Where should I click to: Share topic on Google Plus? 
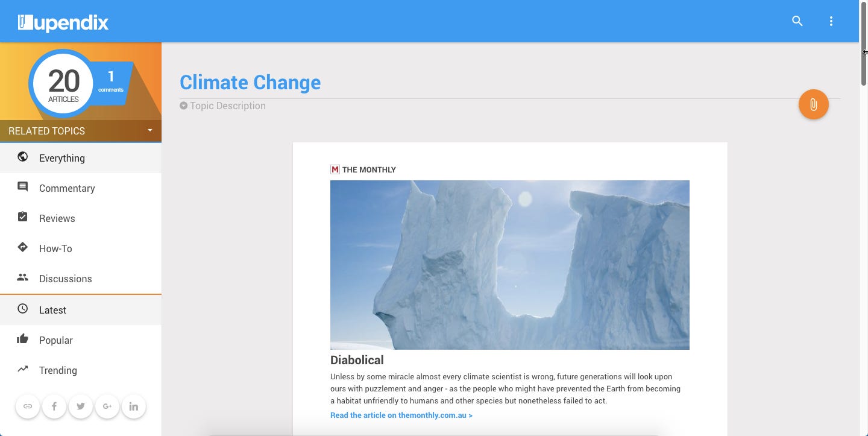coord(107,406)
